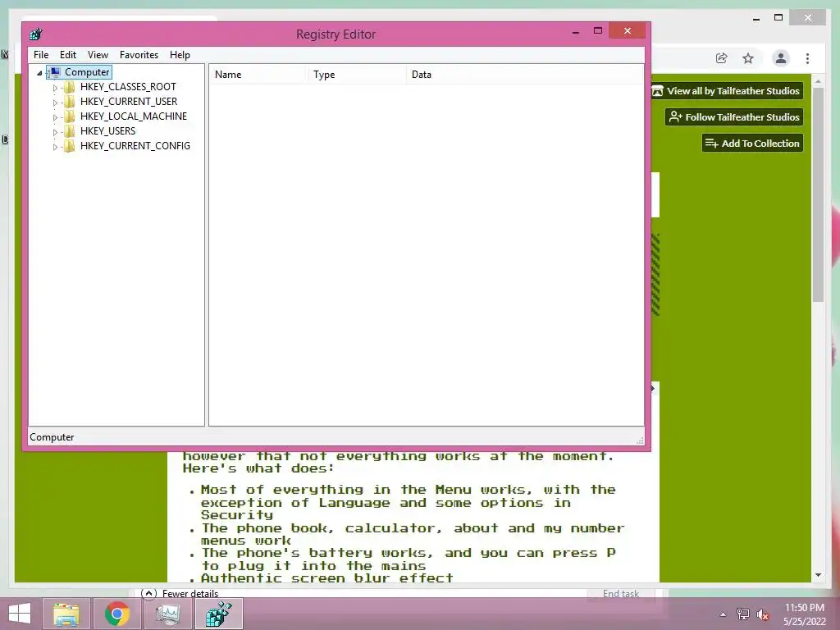Click the Computer status bar text
The image size is (840, 630).
point(52,437)
